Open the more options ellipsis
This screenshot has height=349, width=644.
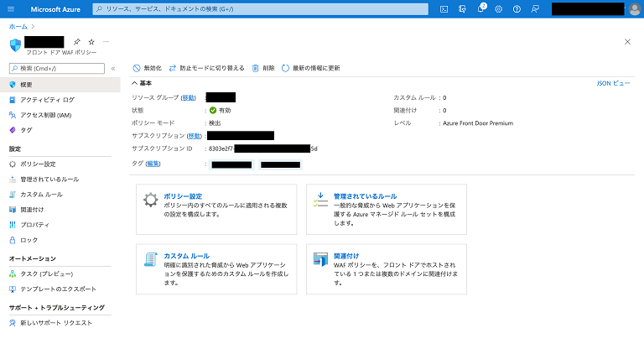coord(106,41)
